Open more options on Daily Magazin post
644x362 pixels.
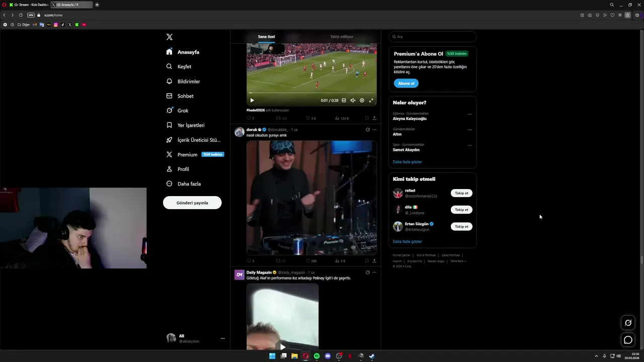(x=374, y=273)
